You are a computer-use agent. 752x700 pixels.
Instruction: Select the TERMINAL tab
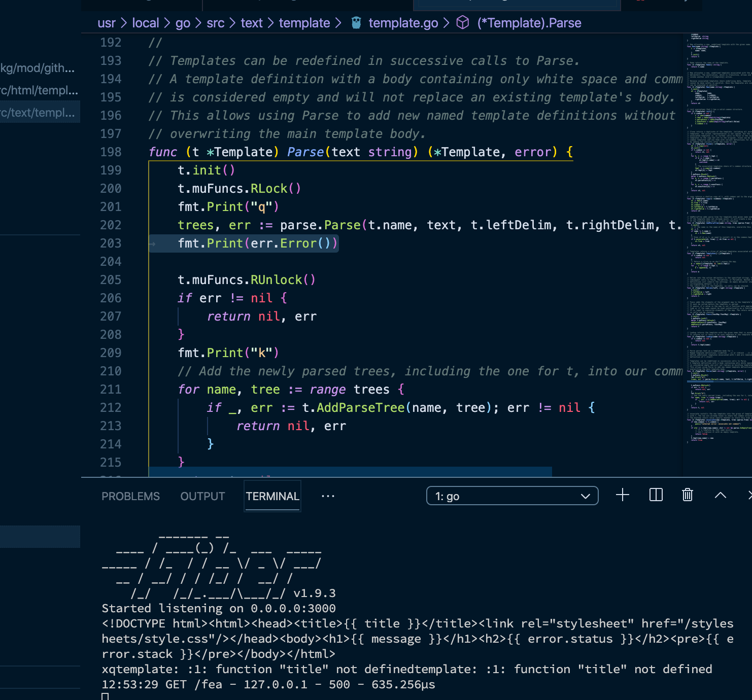[272, 496]
